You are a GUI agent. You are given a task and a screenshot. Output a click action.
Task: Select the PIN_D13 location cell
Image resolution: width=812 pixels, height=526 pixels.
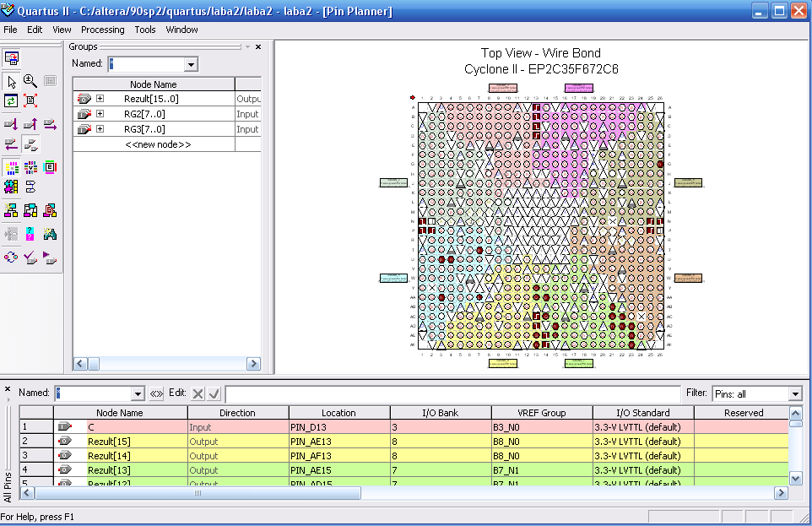click(x=339, y=427)
